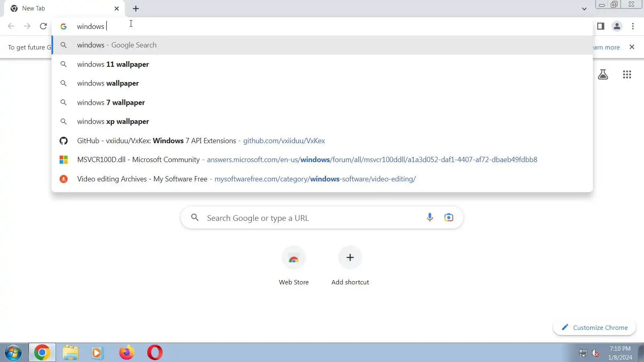This screenshot has width=644, height=362.
Task: Start voice search with microphone icon
Action: tap(430, 218)
